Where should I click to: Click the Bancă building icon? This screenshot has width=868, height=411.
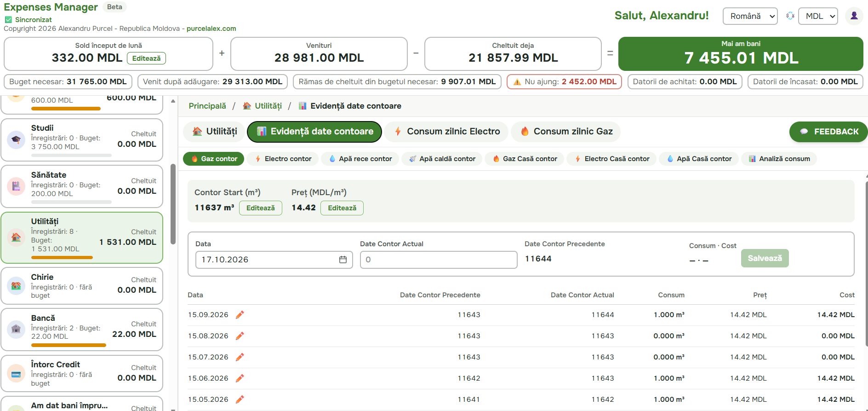(16, 329)
